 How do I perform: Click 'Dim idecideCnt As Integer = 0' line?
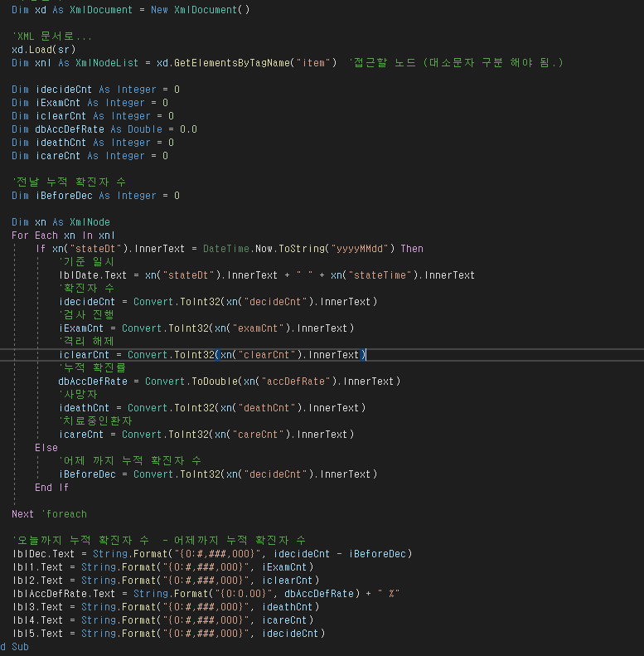click(x=96, y=90)
